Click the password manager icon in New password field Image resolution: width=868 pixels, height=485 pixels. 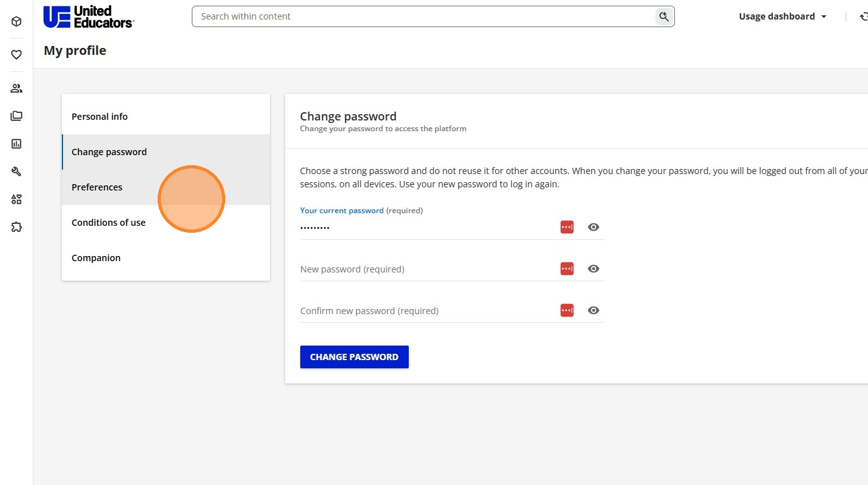(567, 269)
